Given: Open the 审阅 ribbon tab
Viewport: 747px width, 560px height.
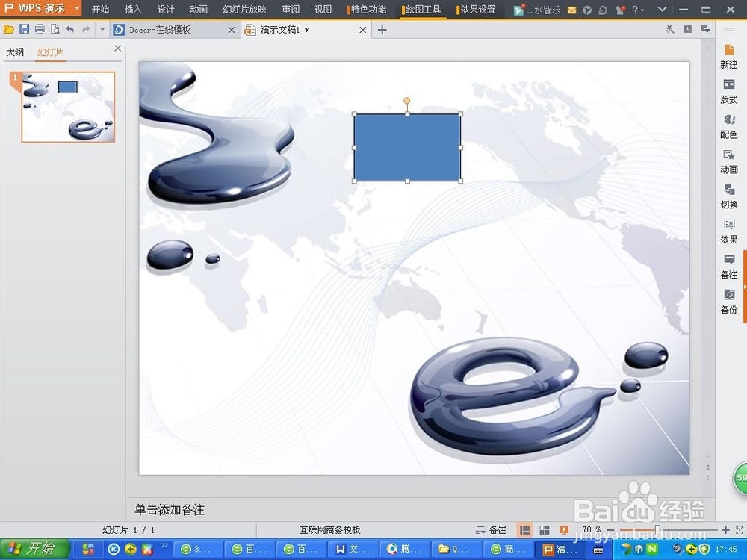Looking at the screenshot, I should tap(291, 9).
